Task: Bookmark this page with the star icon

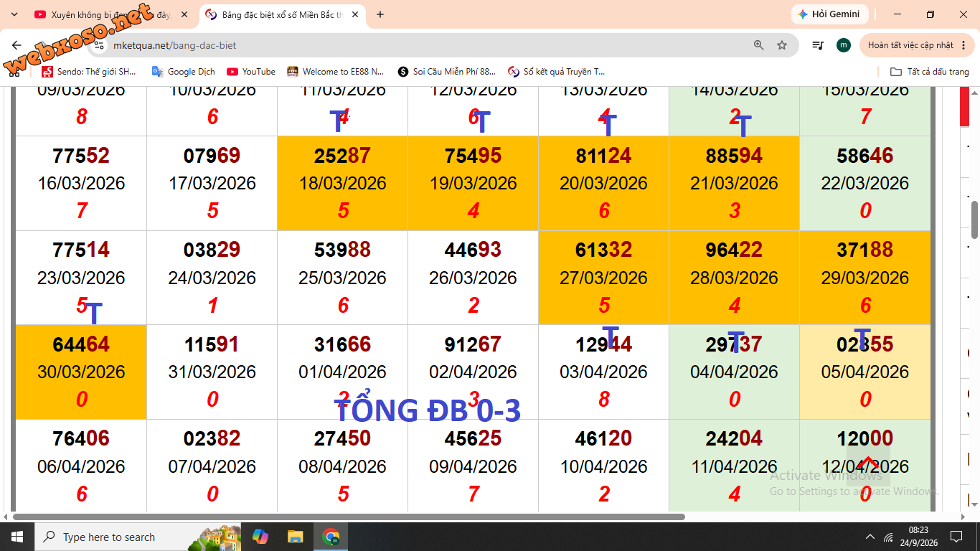Action: point(782,45)
